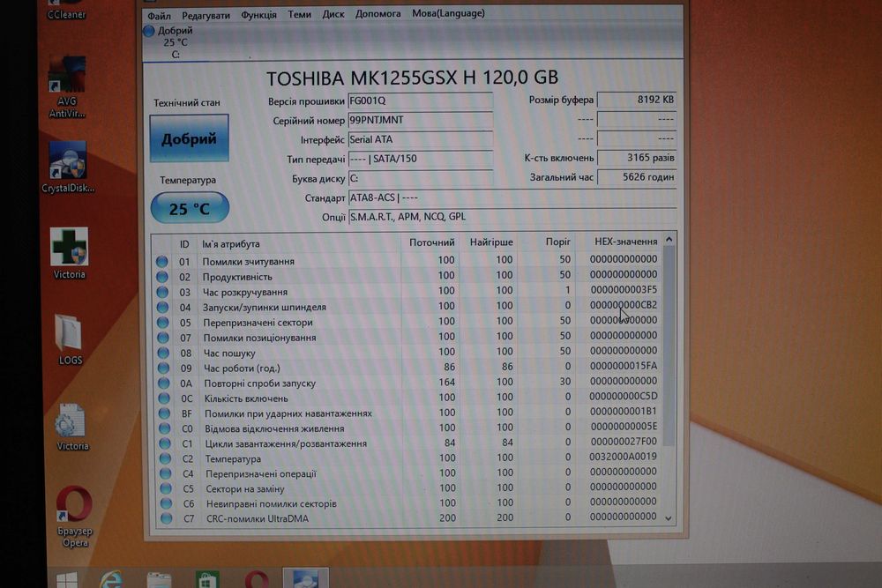Viewport: 882px width, 588px height.
Task: Click the status icon for attribute C6
Action: point(166,503)
